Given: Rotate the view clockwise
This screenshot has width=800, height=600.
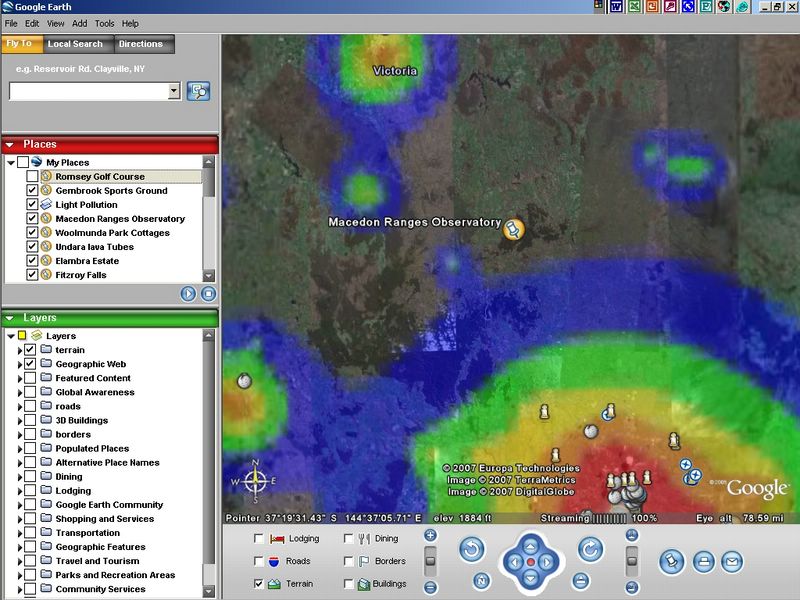Looking at the screenshot, I should [x=590, y=549].
